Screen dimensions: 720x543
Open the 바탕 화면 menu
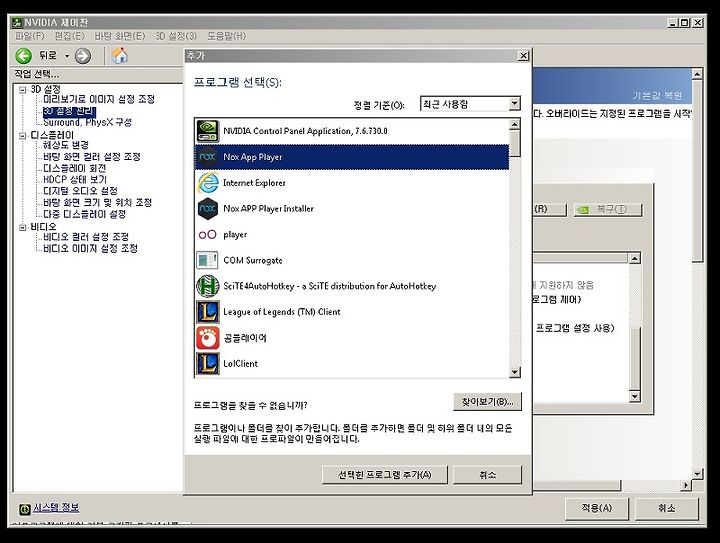click(120, 36)
